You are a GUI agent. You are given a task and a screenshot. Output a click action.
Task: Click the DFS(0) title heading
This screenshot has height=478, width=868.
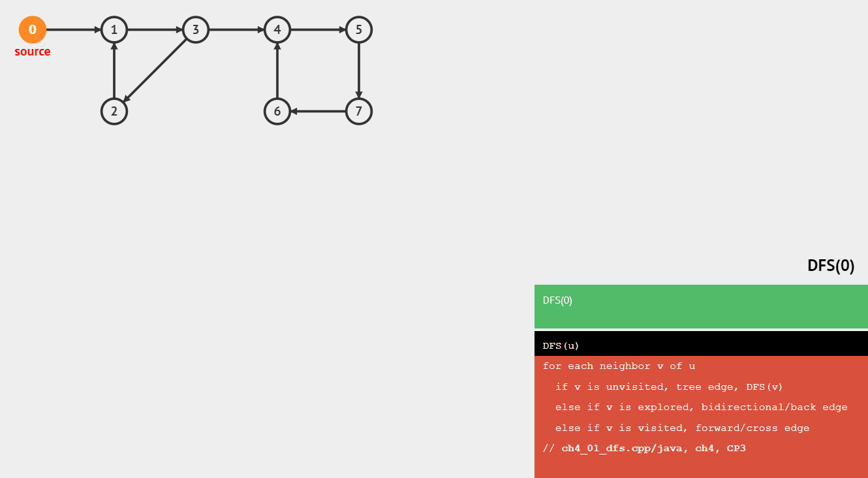830,266
